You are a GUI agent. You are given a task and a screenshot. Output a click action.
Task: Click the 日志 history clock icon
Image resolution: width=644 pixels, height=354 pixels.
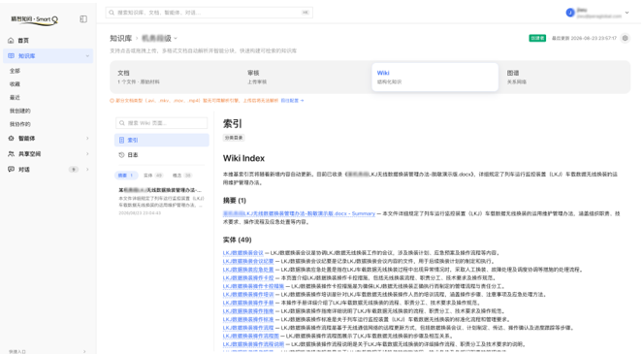121,155
